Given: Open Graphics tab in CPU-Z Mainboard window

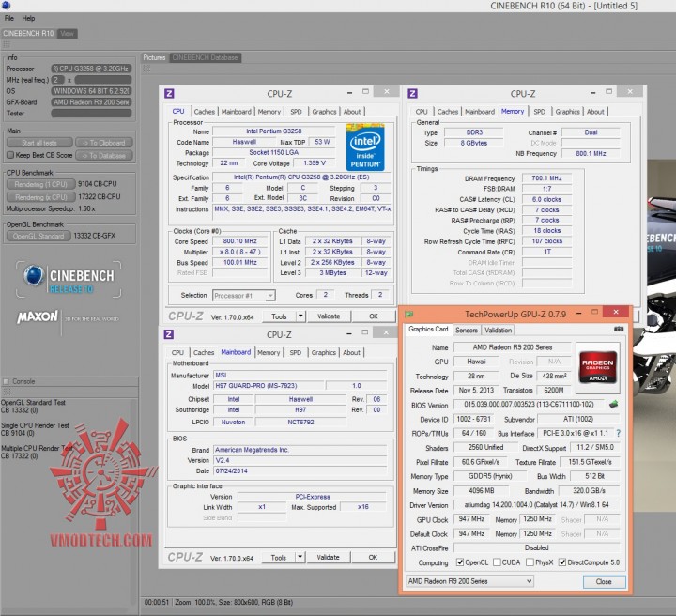Looking at the screenshot, I should tap(323, 352).
